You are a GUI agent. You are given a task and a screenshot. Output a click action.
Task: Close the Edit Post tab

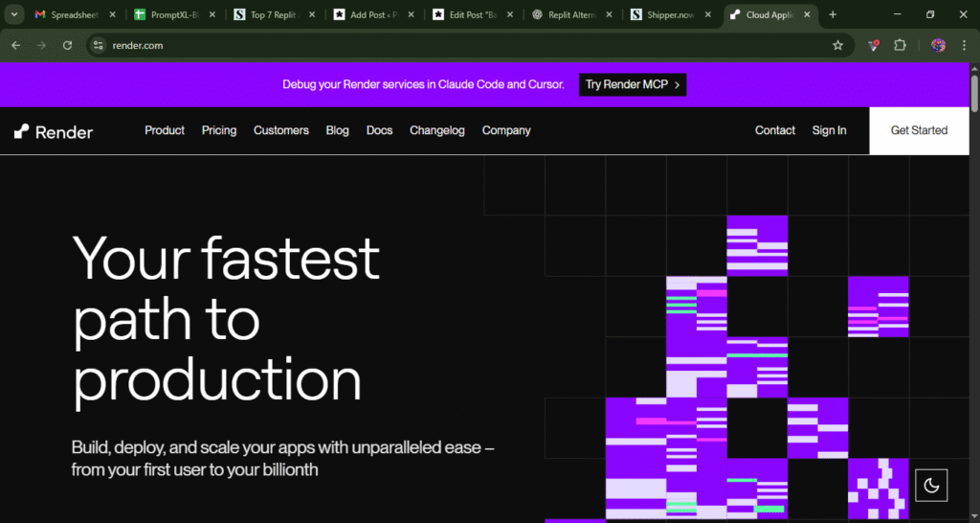point(510,15)
